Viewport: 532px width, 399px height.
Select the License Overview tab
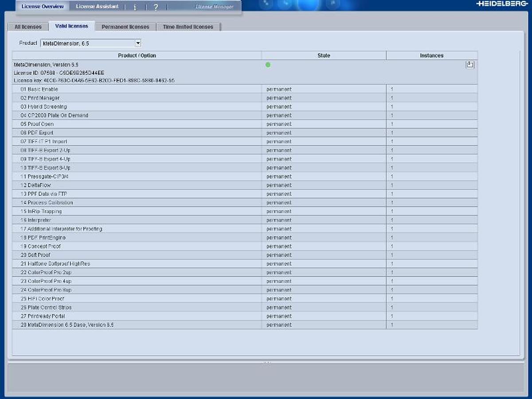[x=43, y=6]
